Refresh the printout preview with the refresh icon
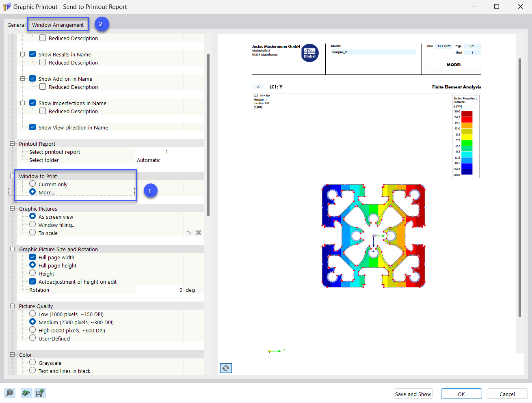The height and width of the screenshot is (403, 532). point(226,368)
